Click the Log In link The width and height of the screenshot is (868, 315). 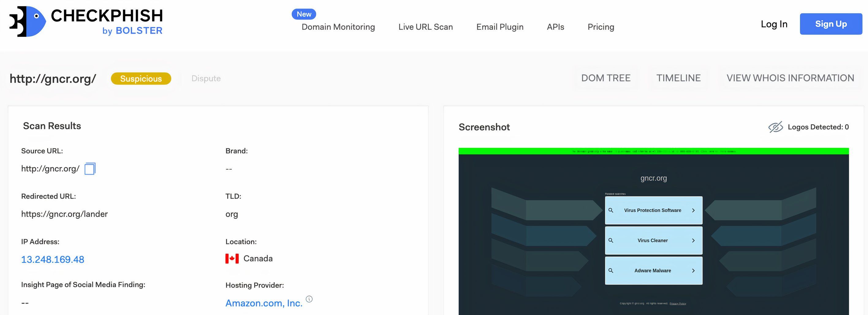[x=774, y=24]
